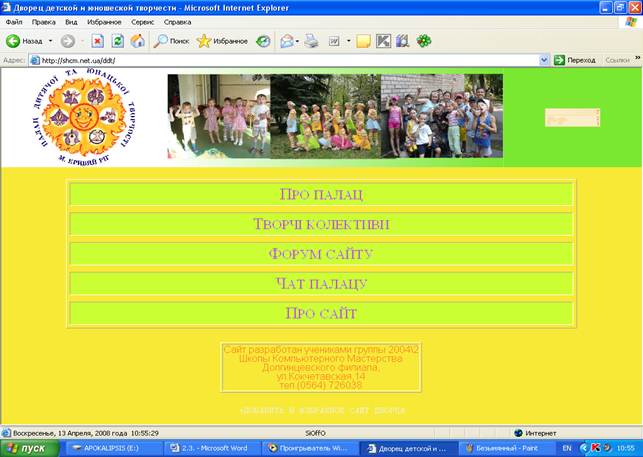Expand the Back history dropdown arrow

(x=50, y=41)
